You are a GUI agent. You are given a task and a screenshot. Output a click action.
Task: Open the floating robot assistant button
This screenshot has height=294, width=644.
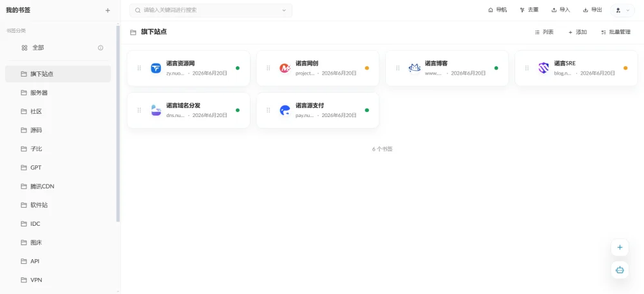pyautogui.click(x=620, y=270)
